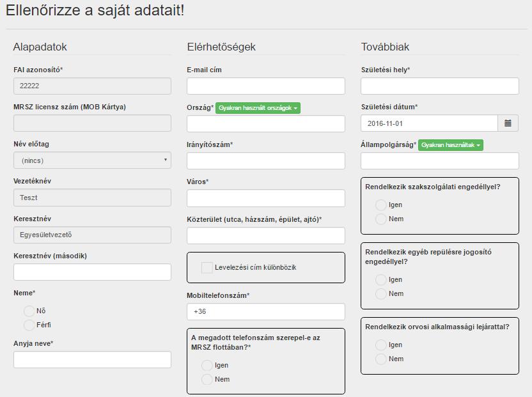Click the Ellenőrizze a saját adatait! title
Screen dimensions: 532x397
coord(95,10)
